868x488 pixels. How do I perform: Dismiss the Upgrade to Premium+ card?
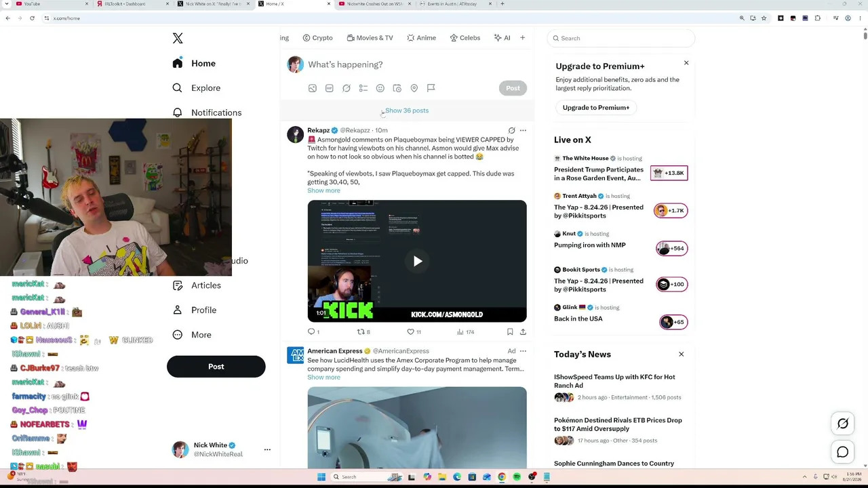point(686,63)
